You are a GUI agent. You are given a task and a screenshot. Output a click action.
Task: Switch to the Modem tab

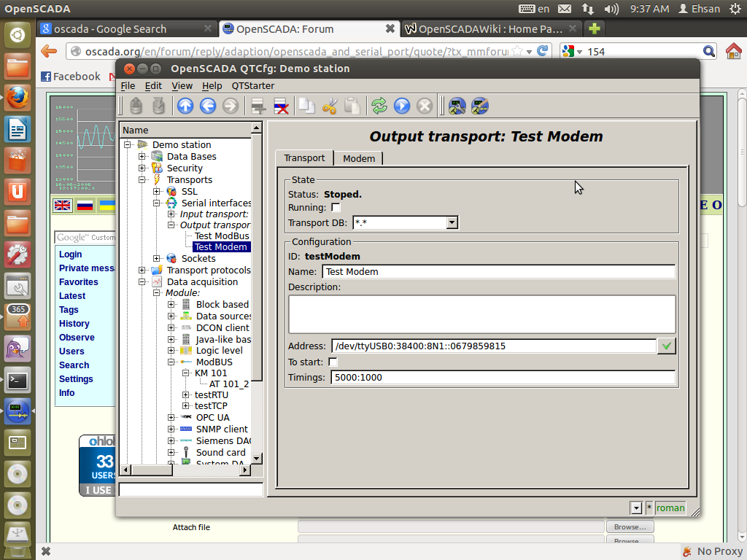(x=358, y=158)
